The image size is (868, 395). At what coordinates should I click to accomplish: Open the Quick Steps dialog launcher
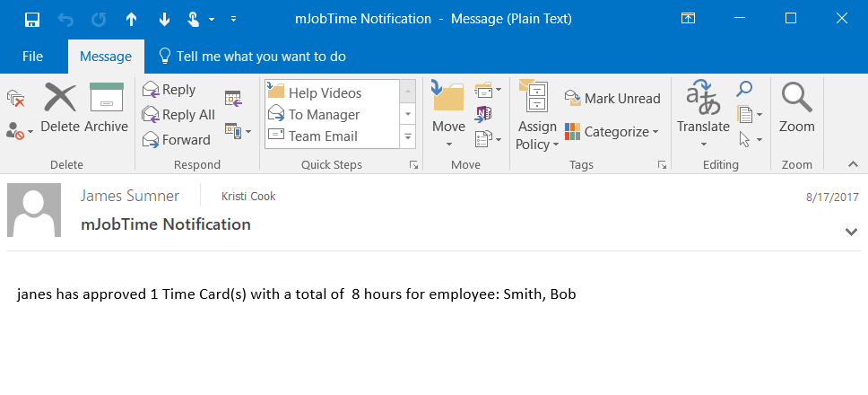point(413,164)
